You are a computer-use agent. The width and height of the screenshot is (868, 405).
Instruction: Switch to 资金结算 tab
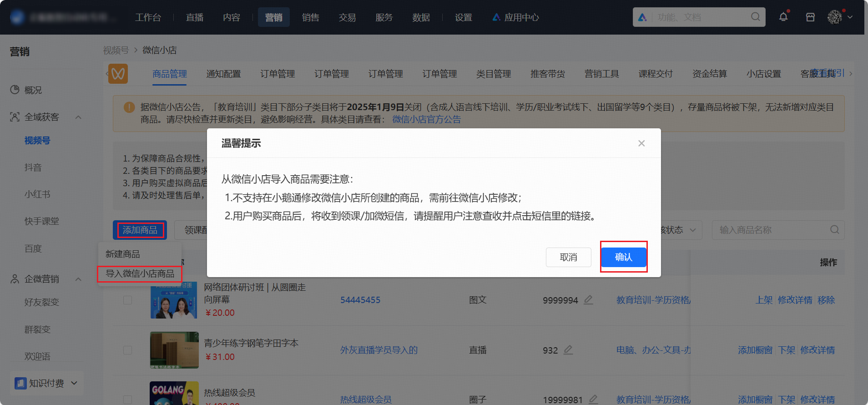(x=710, y=74)
